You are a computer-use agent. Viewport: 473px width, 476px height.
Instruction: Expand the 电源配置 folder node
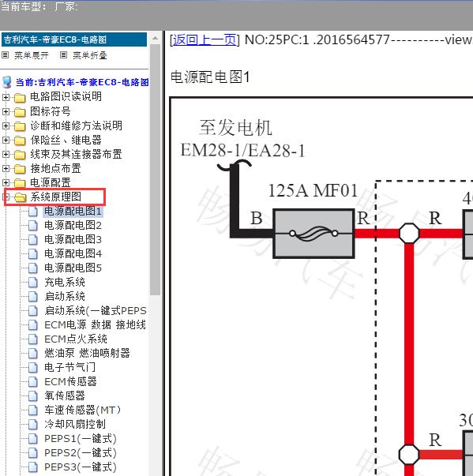(6, 183)
